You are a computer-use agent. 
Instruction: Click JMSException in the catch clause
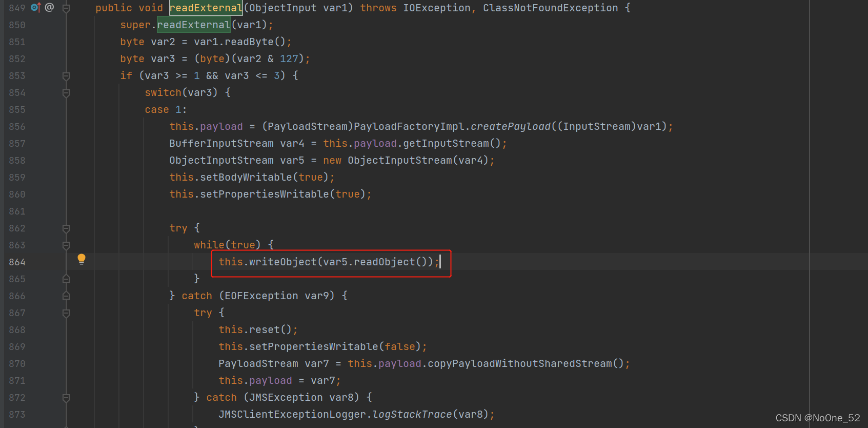tap(286, 397)
